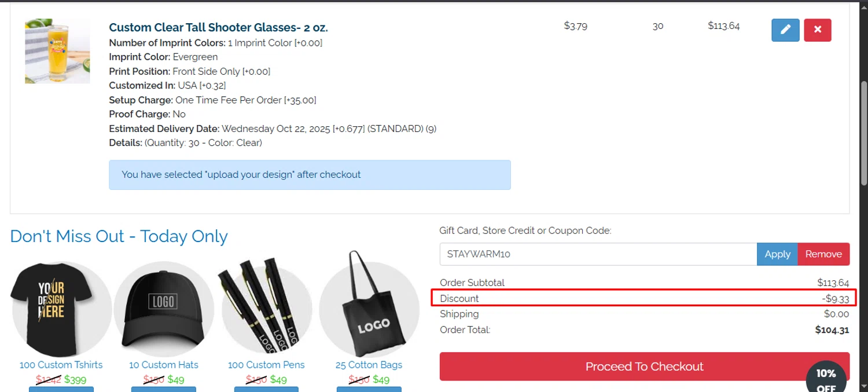The width and height of the screenshot is (868, 392).
Task: Click the highlighted Discount row
Action: click(644, 298)
